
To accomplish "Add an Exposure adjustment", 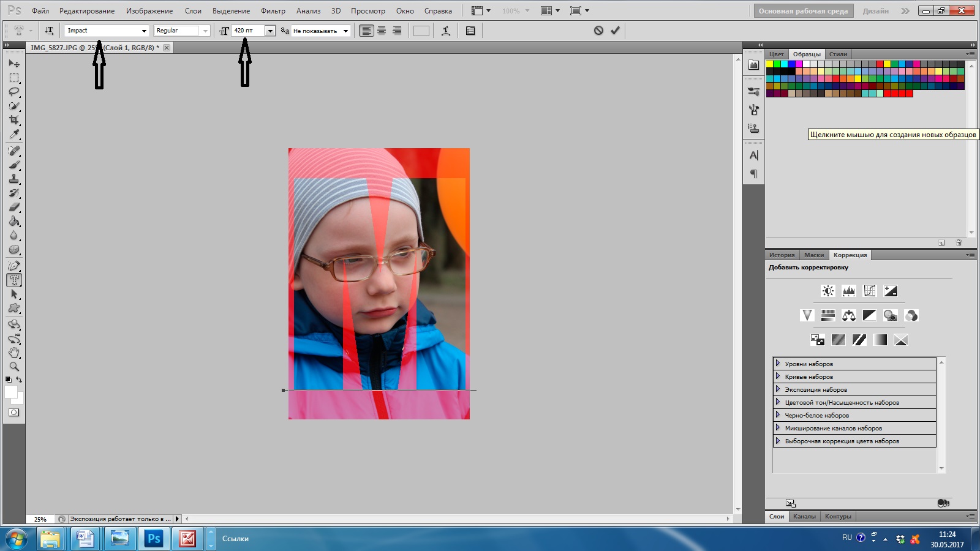I will 891,291.
